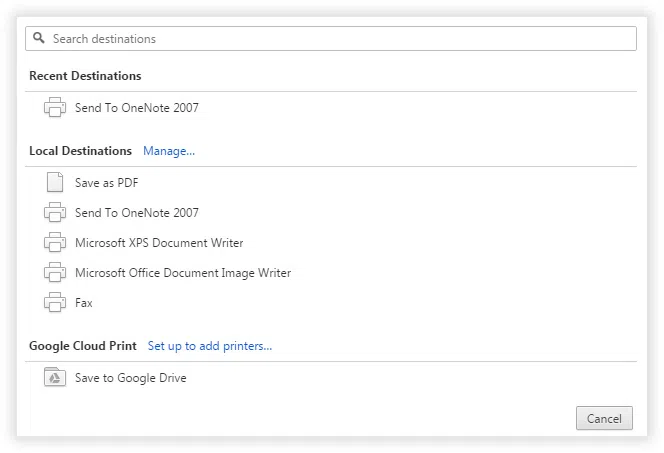Click OneNote printer icon in Local Destinations
This screenshot has width=664, height=453.
(x=55, y=213)
